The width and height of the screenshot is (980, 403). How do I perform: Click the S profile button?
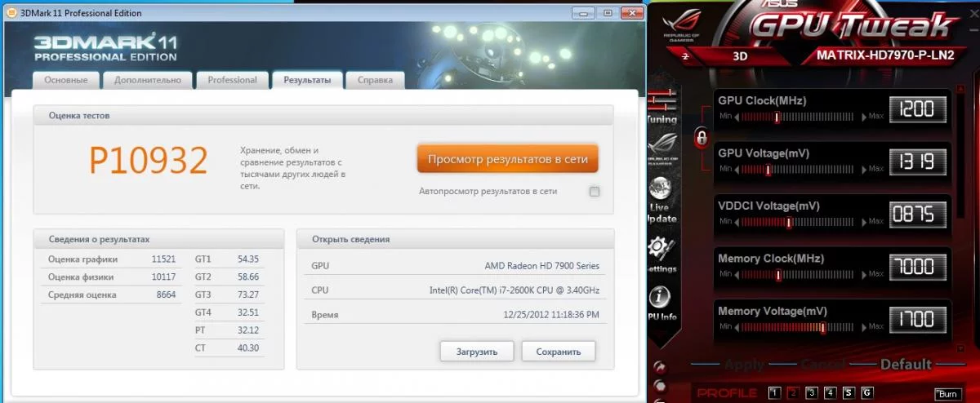(849, 393)
